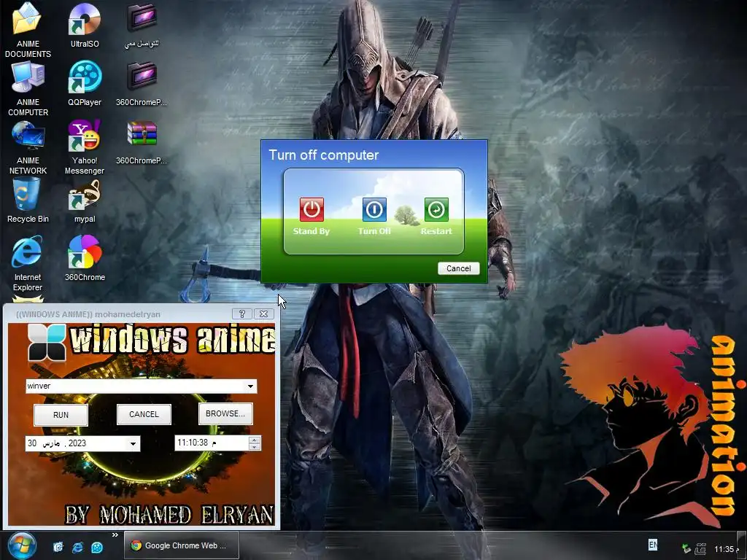Select the Internet Explorer desktop icon
This screenshot has height=560, width=747.
coord(27,252)
